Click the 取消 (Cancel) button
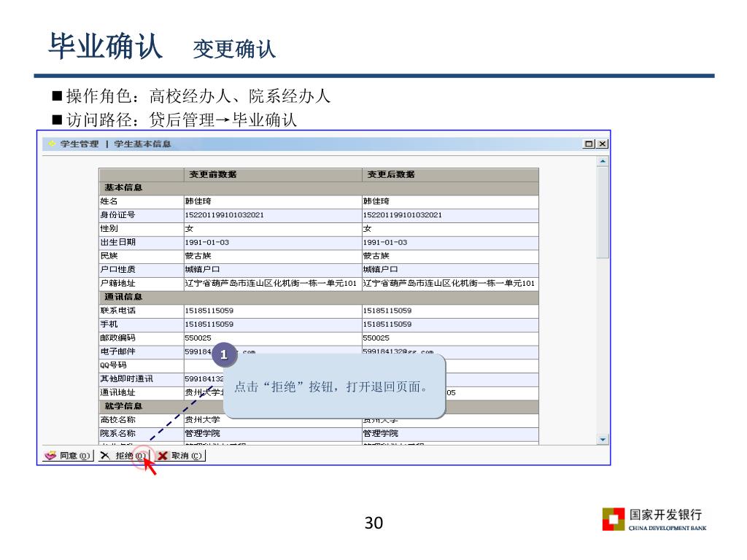 180,456
